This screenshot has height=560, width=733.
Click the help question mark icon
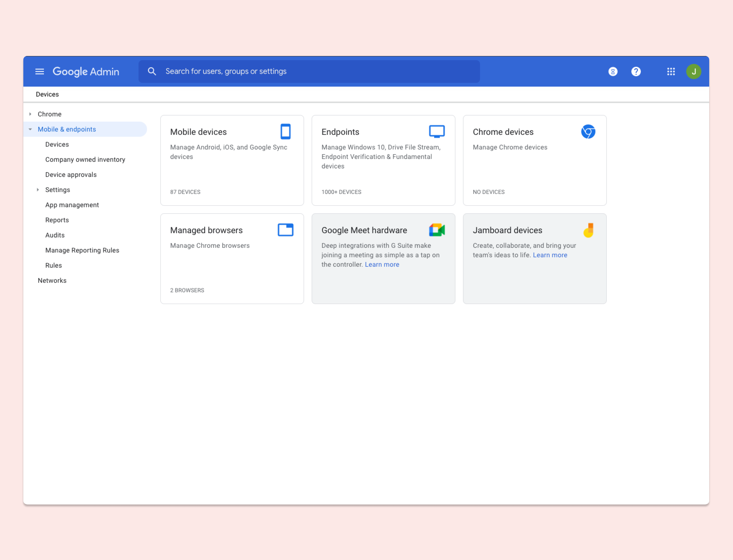click(637, 71)
